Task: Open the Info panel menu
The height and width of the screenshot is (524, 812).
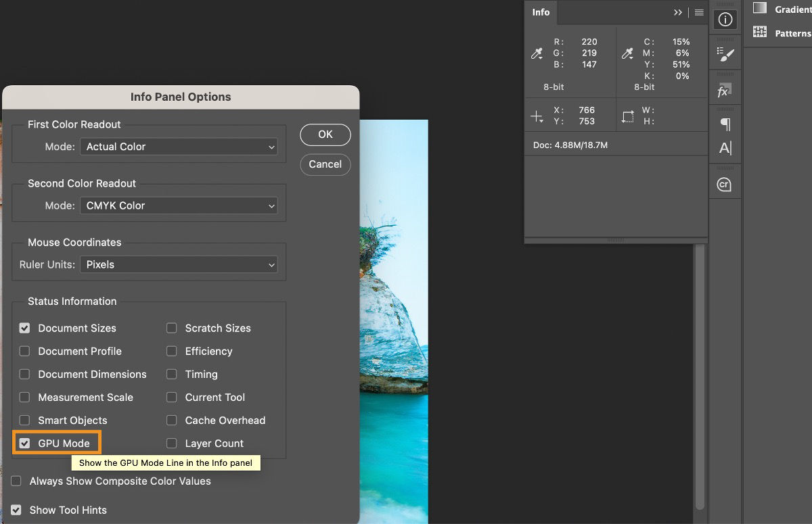Action: coord(698,12)
